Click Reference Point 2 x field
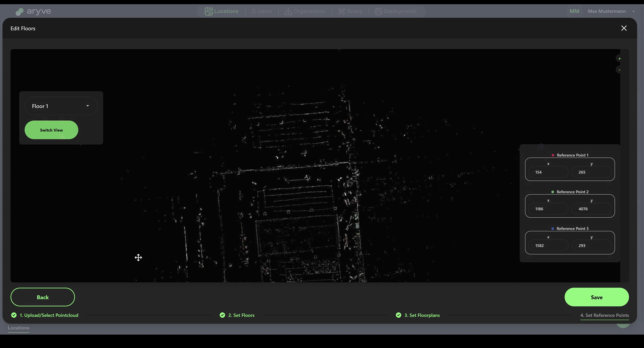Viewport: 644px width, 348px height. (548, 209)
